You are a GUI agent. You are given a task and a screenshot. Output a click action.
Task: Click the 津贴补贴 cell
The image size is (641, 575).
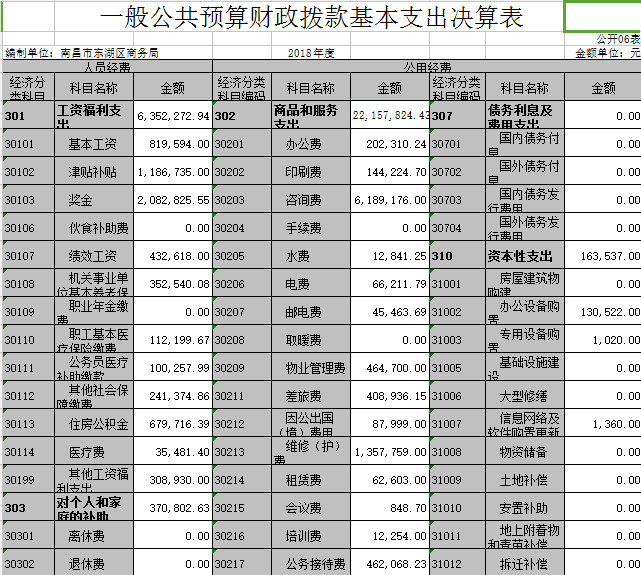[93, 172]
